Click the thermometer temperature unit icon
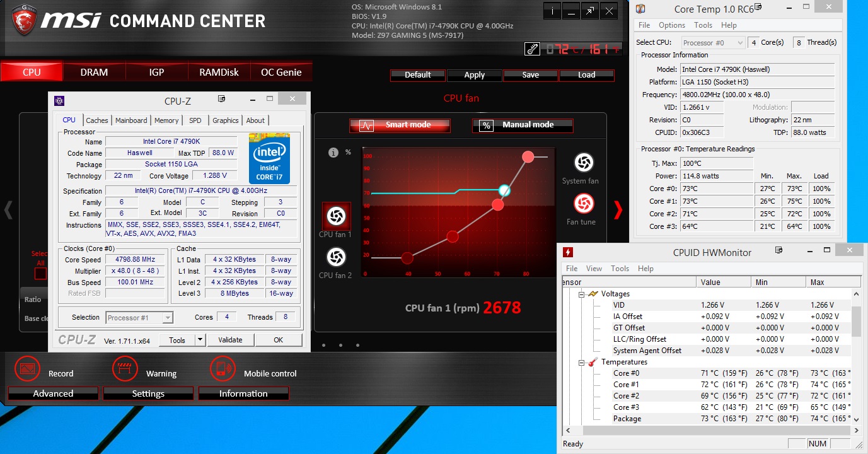The image size is (868, 454). (x=532, y=49)
